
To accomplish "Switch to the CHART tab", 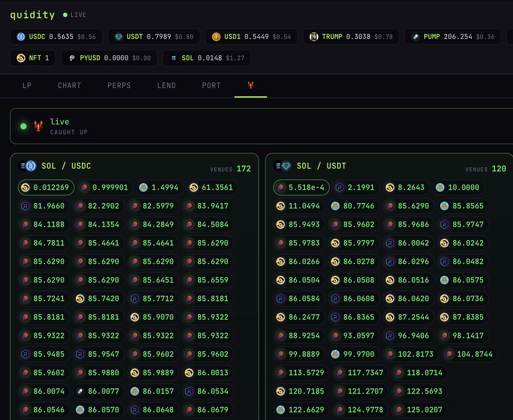I will (70, 85).
